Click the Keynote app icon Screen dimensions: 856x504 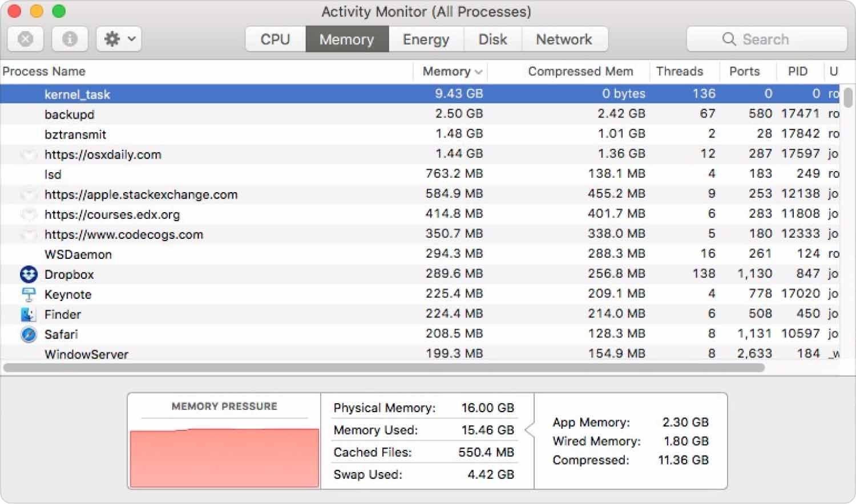pos(29,294)
